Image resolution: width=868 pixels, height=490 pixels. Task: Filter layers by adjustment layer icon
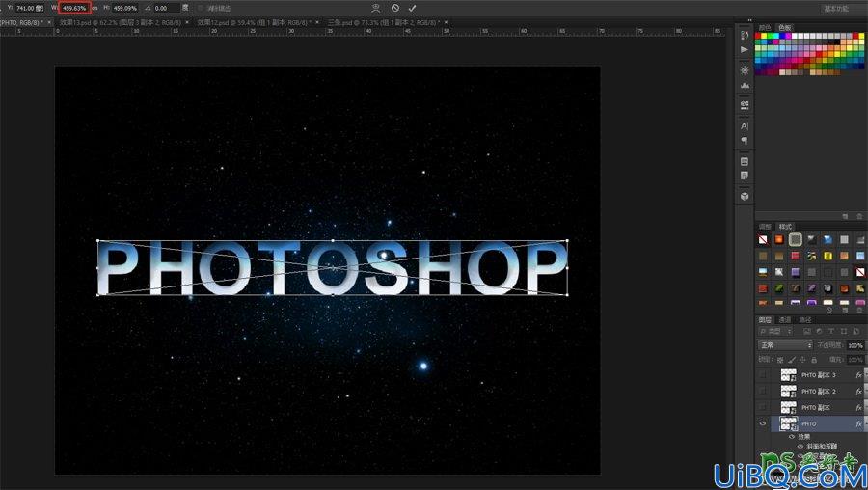tap(819, 331)
